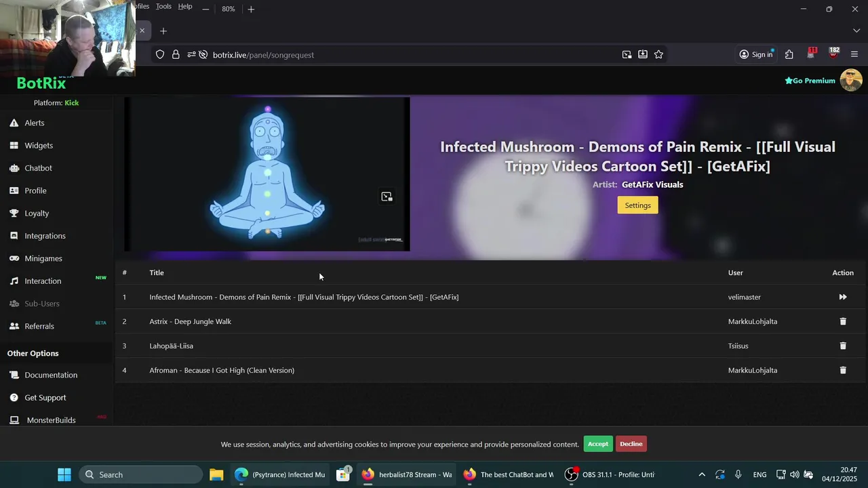This screenshot has width=868, height=488.
Task: Click the User column header
Action: (x=736, y=272)
